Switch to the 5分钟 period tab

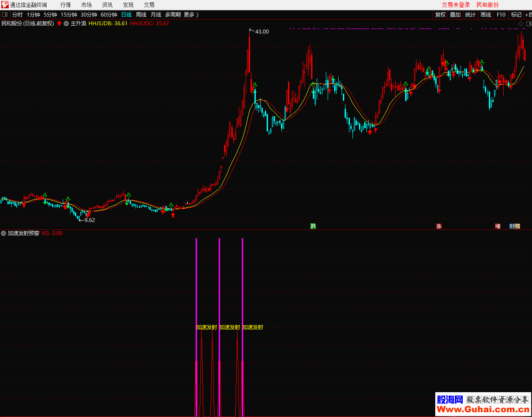click(50, 15)
